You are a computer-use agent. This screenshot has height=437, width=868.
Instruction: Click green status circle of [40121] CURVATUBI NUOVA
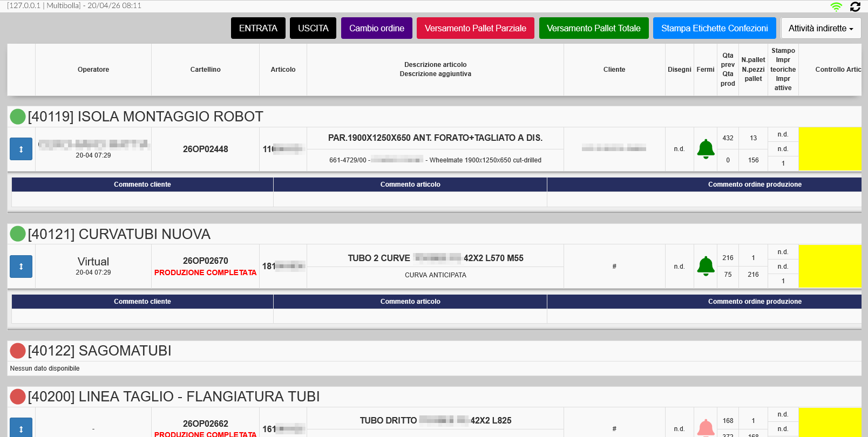[18, 234]
